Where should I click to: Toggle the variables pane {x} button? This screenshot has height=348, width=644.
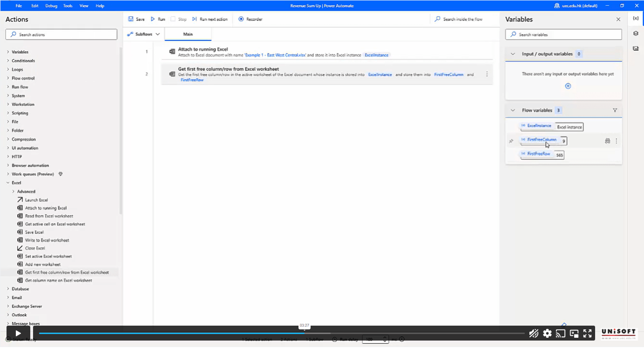pos(636,18)
